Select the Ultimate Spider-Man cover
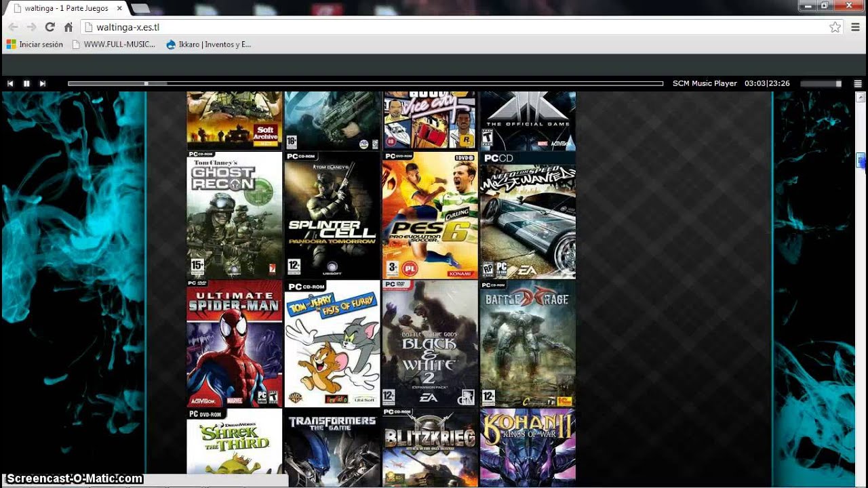Screen dimensions: 868x488 [235, 344]
